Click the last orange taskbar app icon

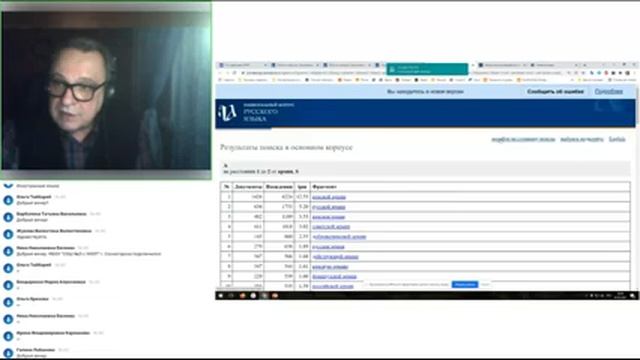point(275,296)
